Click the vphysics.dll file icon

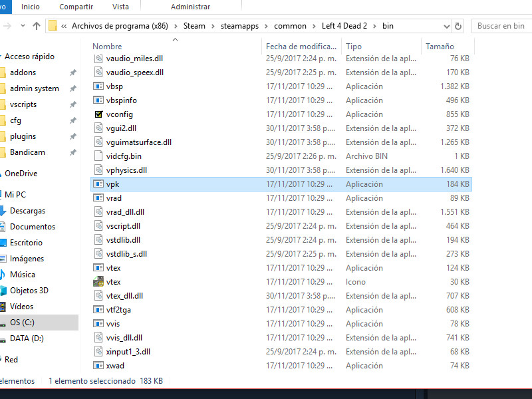click(98, 170)
